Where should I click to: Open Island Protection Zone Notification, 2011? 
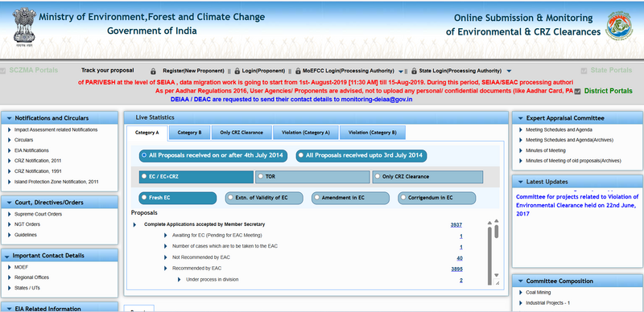pyautogui.click(x=56, y=182)
